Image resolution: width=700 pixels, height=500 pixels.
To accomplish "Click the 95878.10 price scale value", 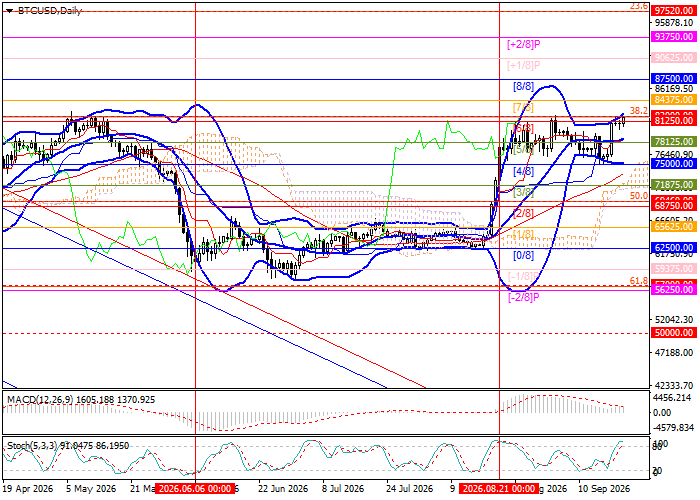I will (674, 23).
